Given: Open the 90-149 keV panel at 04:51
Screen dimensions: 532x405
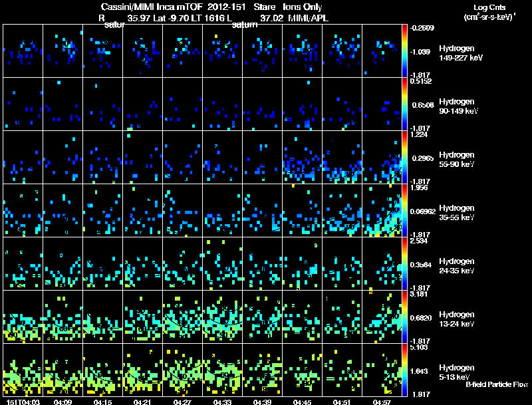Looking at the screenshot, I should pyautogui.click(x=342, y=104).
